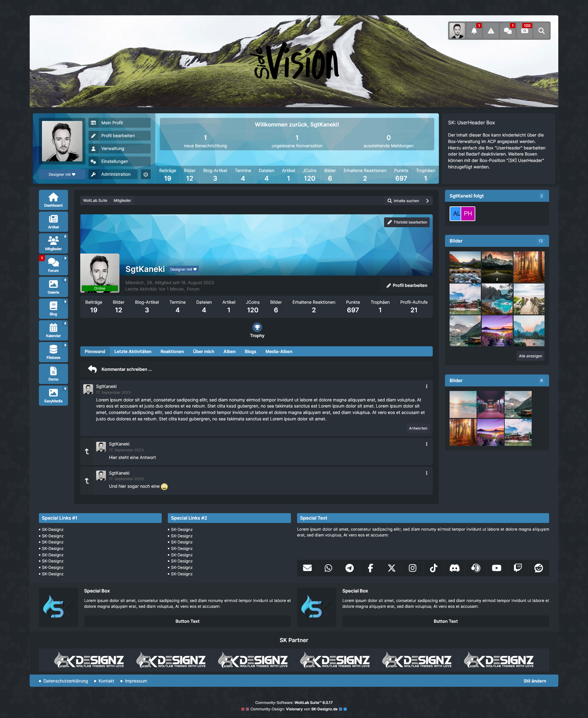Expand the Mitglieder sidebar submenu arrow
Image resolution: width=588 pixels, height=718 pixels.
(65, 236)
